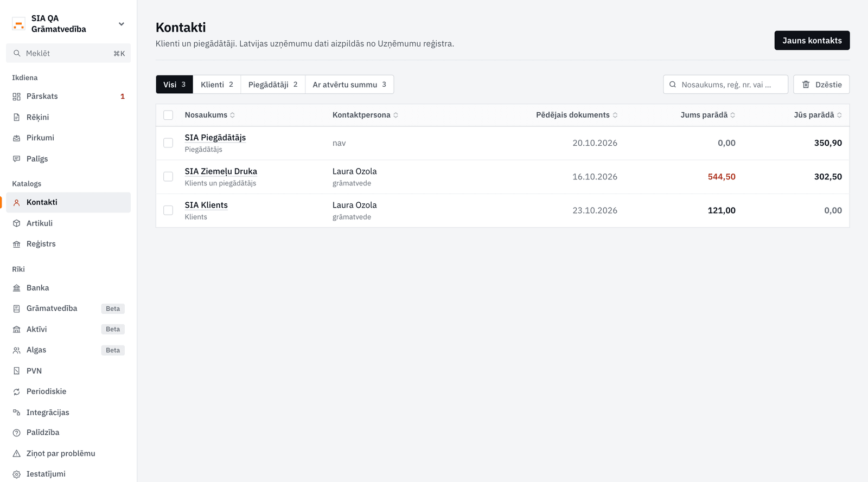Sort by Jums parādā column
Image resolution: width=868 pixels, height=482 pixels.
pos(708,115)
